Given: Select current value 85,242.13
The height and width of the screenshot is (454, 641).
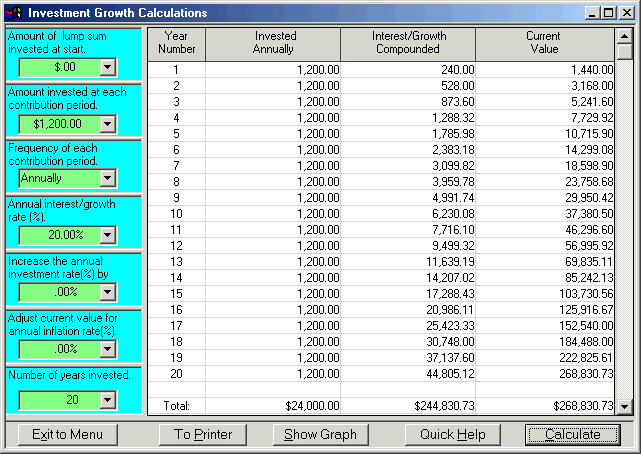Looking at the screenshot, I should 545,277.
